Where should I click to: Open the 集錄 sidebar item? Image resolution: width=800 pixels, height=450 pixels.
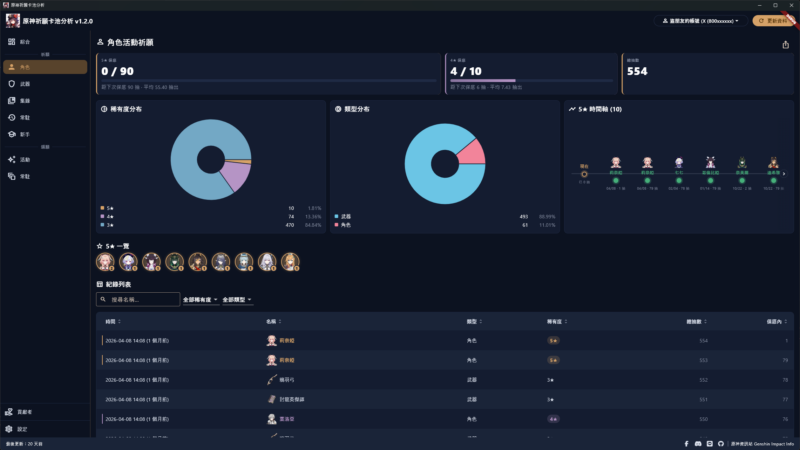click(x=45, y=101)
